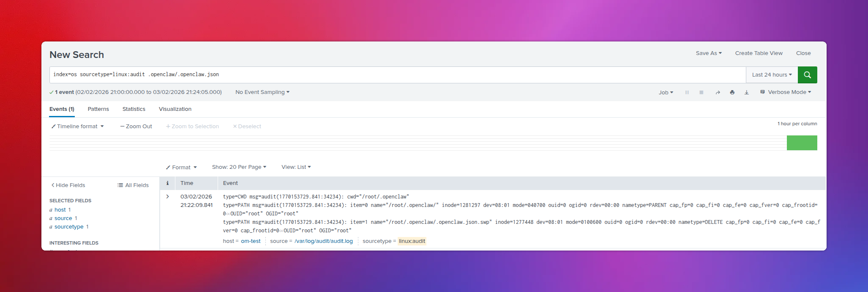This screenshot has height=292, width=868.
Task: Click the SELECTED FIELDS heading
Action: 70,201
